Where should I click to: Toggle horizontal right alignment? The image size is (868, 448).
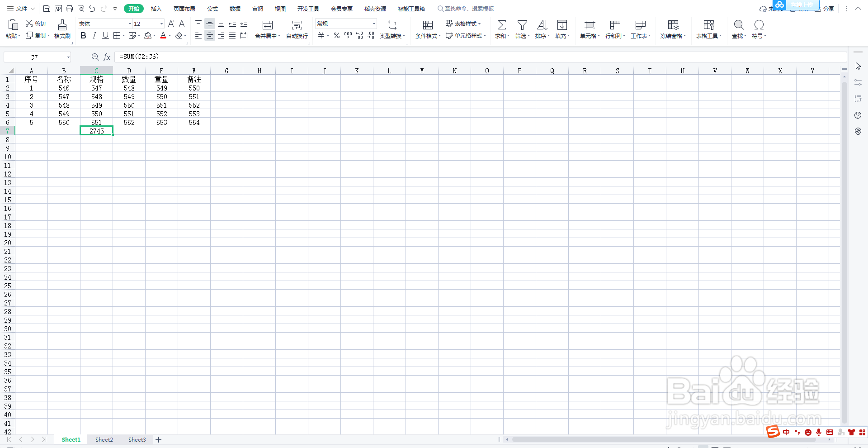pos(221,35)
